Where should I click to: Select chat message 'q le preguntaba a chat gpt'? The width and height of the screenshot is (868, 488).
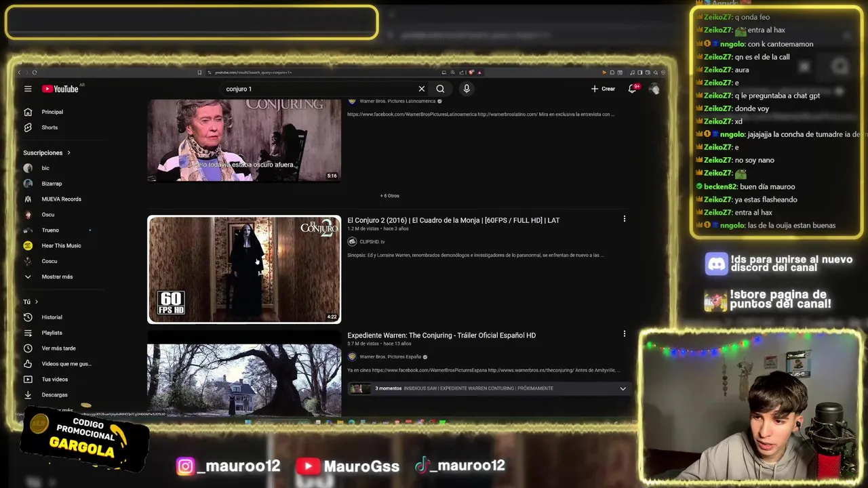click(x=777, y=96)
